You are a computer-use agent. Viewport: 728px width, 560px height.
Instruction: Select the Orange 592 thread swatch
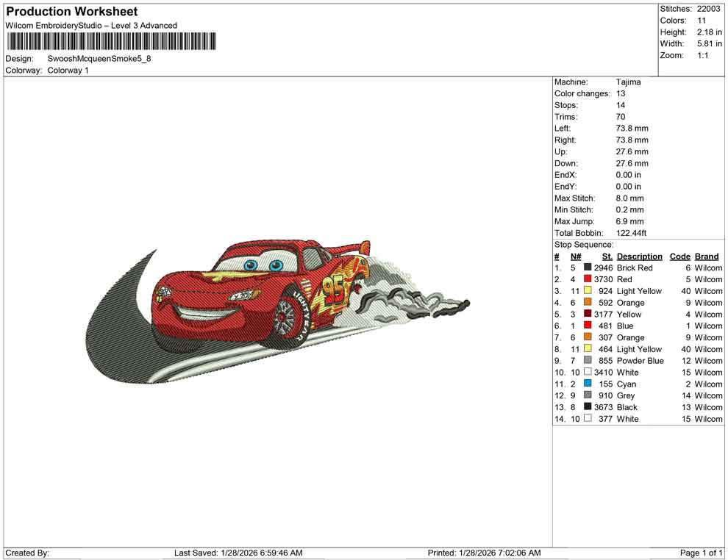tap(586, 302)
